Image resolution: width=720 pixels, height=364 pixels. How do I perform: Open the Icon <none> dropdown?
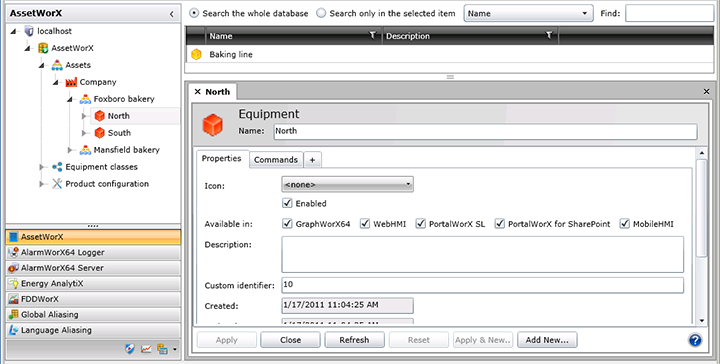tap(347, 184)
